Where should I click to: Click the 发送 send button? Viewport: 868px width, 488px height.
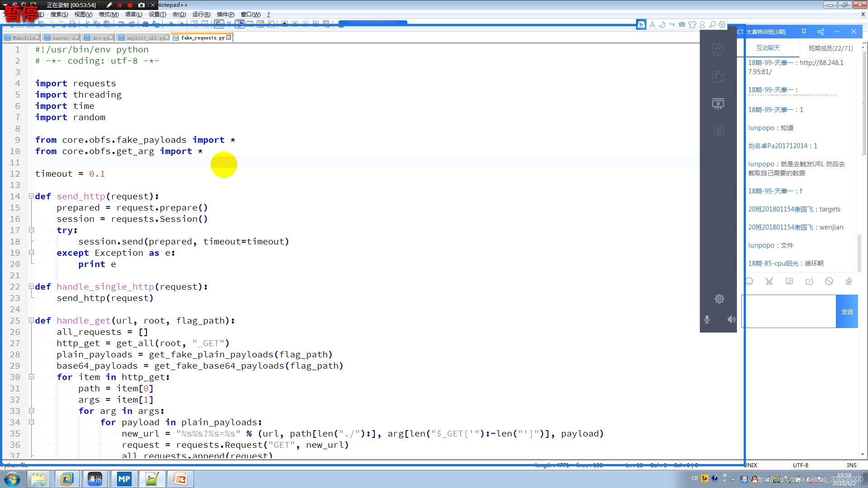(847, 312)
